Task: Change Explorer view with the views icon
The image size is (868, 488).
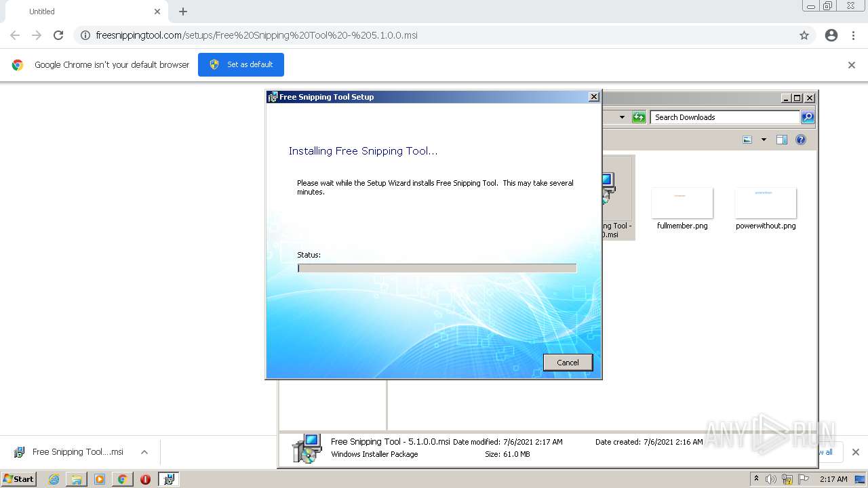Action: pyautogui.click(x=747, y=140)
